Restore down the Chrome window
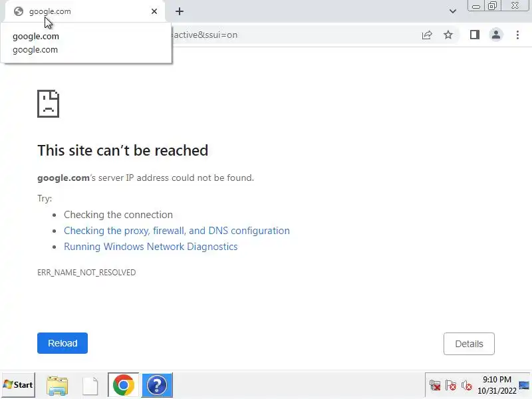532x399 pixels. click(492, 6)
